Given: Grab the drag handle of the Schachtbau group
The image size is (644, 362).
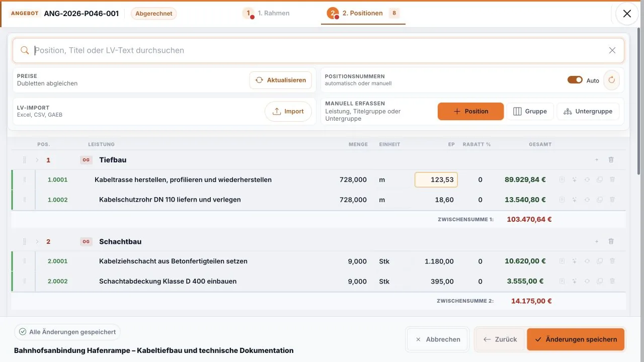Looking at the screenshot, I should (x=24, y=241).
